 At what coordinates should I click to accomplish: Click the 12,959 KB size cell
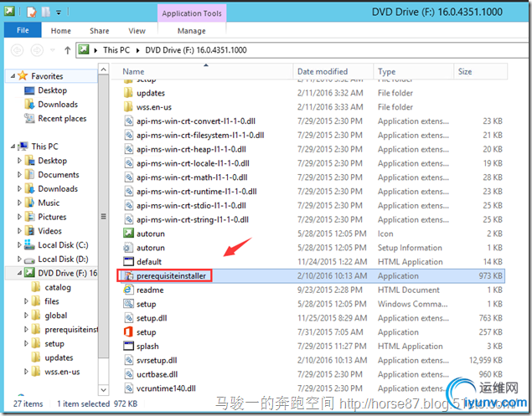[x=486, y=361]
